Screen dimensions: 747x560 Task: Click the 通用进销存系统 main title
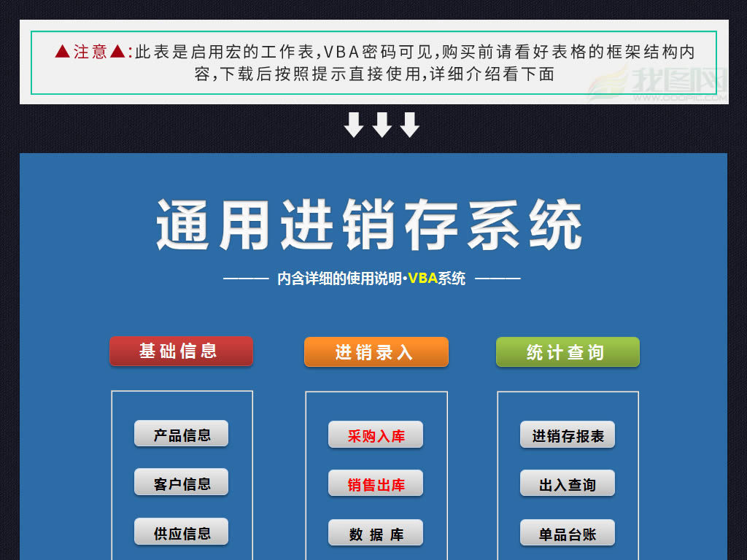pyautogui.click(x=373, y=225)
